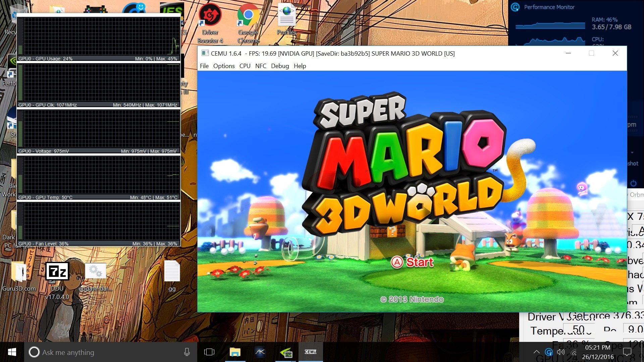Select the gg desktop file icon

pos(172,276)
